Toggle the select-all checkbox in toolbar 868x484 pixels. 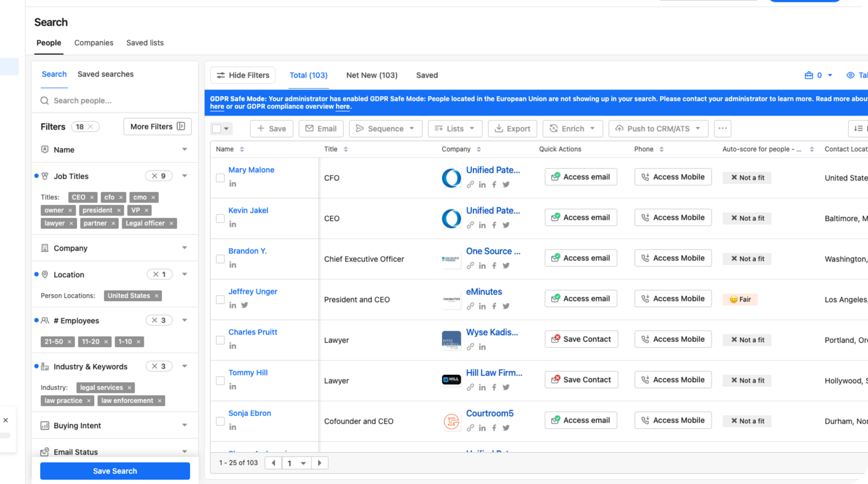216,129
